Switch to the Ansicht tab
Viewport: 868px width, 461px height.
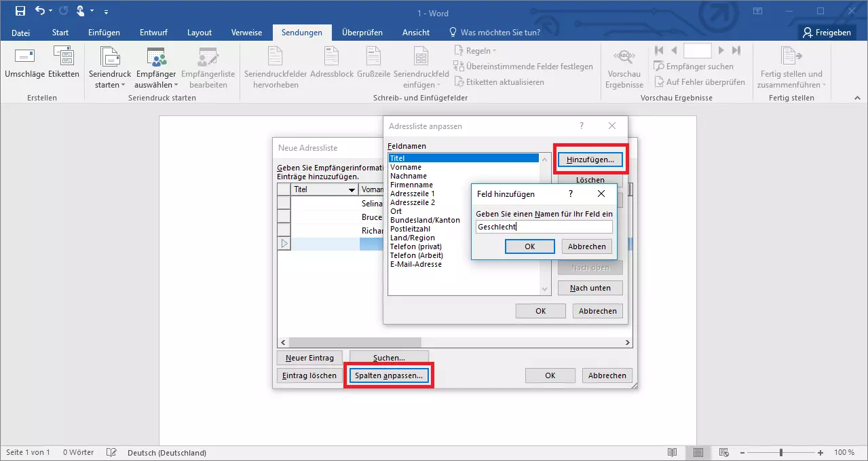coord(416,33)
